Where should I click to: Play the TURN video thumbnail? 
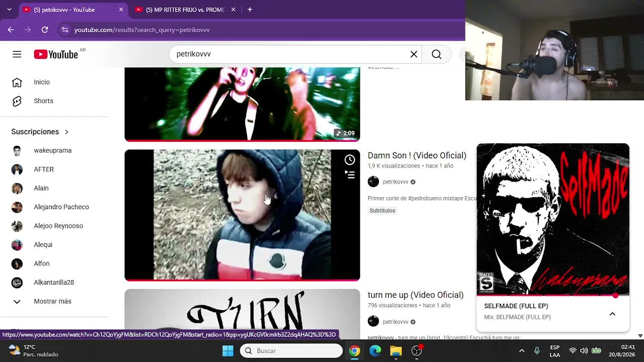(242, 314)
